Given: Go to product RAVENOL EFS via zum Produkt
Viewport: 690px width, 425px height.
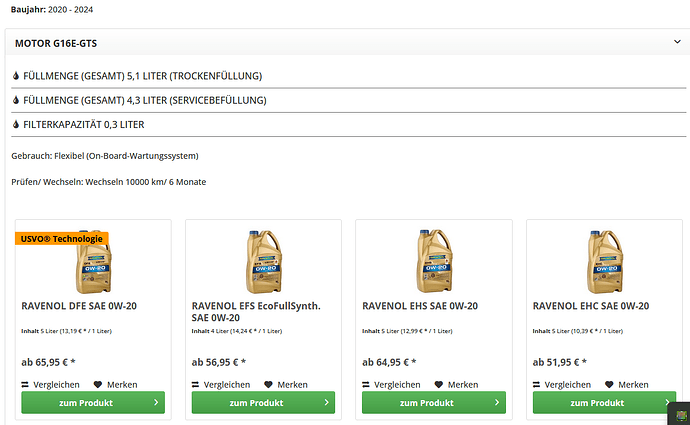Looking at the screenshot, I should 263,403.
